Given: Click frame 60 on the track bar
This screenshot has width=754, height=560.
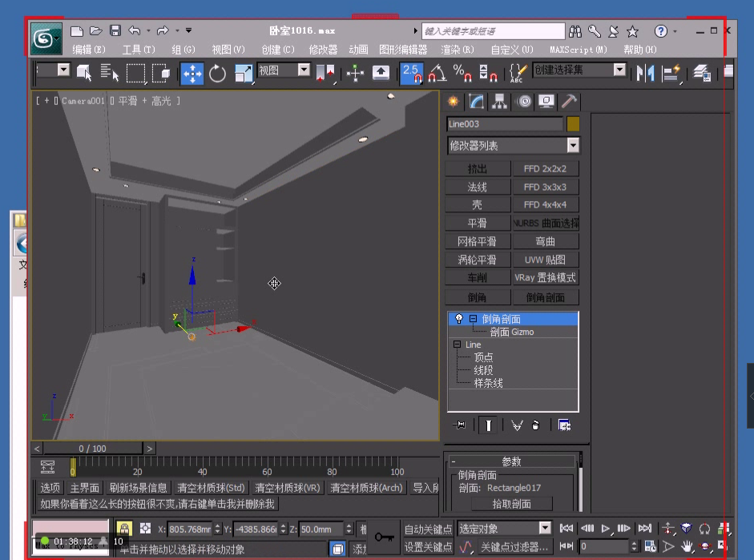Looking at the screenshot, I should click(267, 467).
